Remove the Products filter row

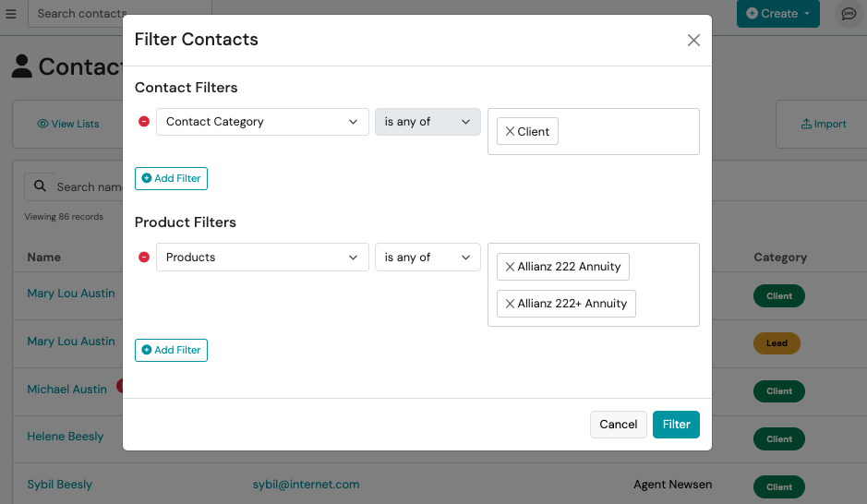[144, 257]
